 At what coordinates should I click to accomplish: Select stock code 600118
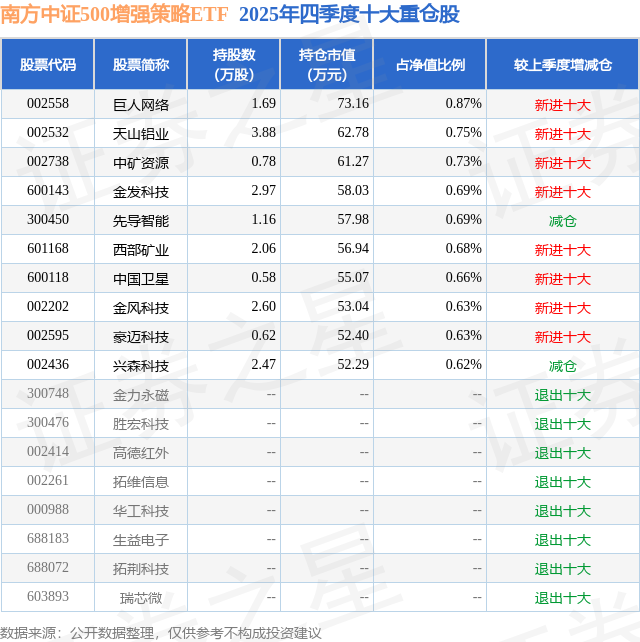coord(48,278)
